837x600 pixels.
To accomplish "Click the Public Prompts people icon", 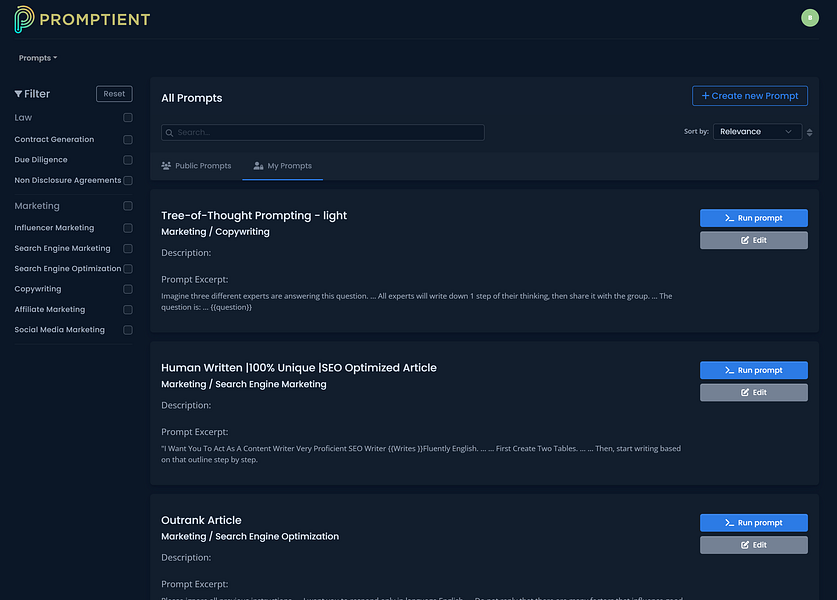I will (x=166, y=166).
